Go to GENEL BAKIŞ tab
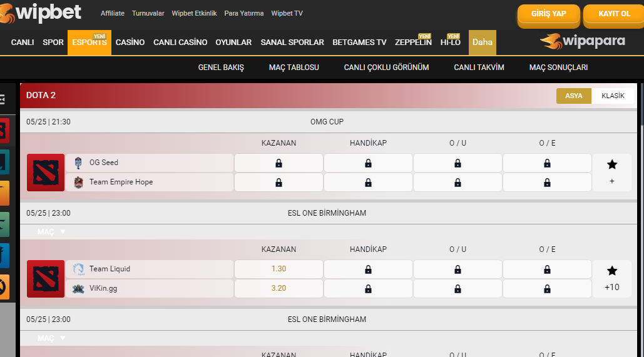Screen dimensions: 644x357 point(221,68)
